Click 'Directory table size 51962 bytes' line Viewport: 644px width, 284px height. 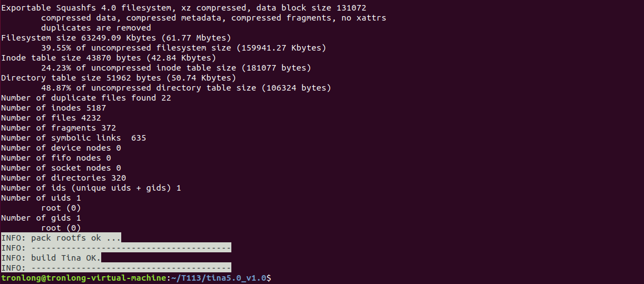pyautogui.click(x=118, y=78)
